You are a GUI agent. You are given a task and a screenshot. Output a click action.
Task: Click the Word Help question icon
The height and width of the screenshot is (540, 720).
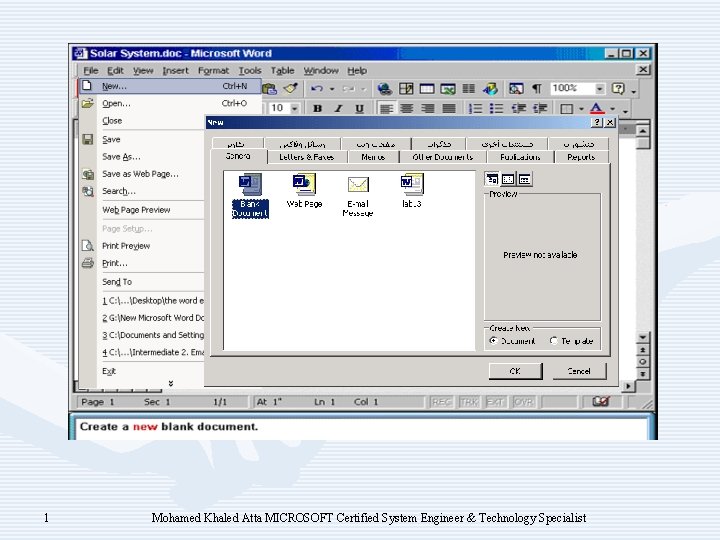click(619, 88)
